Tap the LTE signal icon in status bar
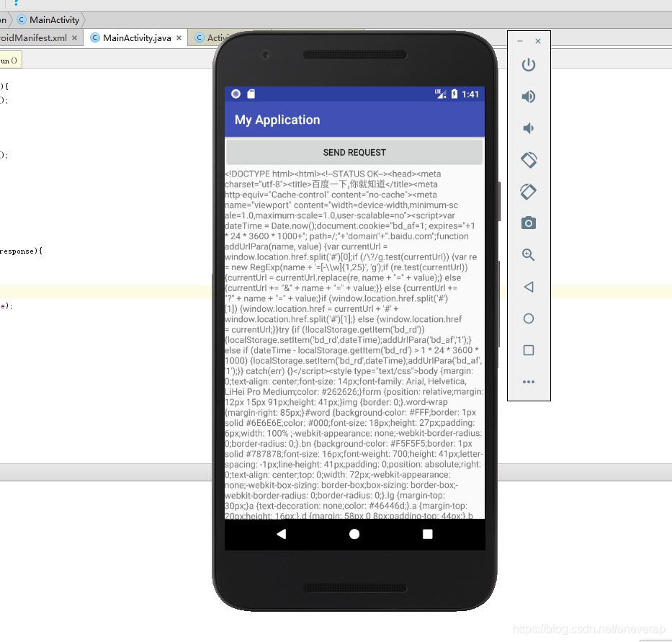 (x=441, y=94)
